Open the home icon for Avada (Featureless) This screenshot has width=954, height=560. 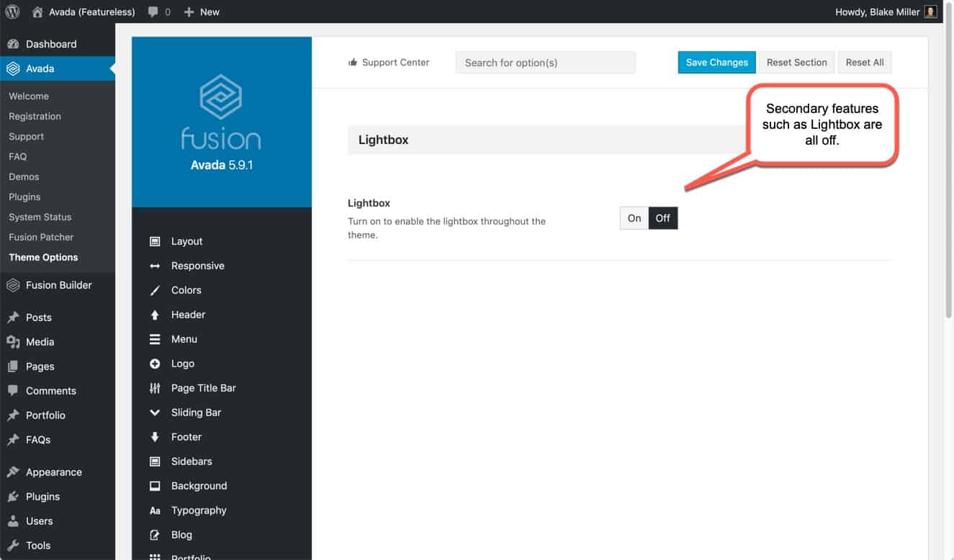(x=38, y=12)
